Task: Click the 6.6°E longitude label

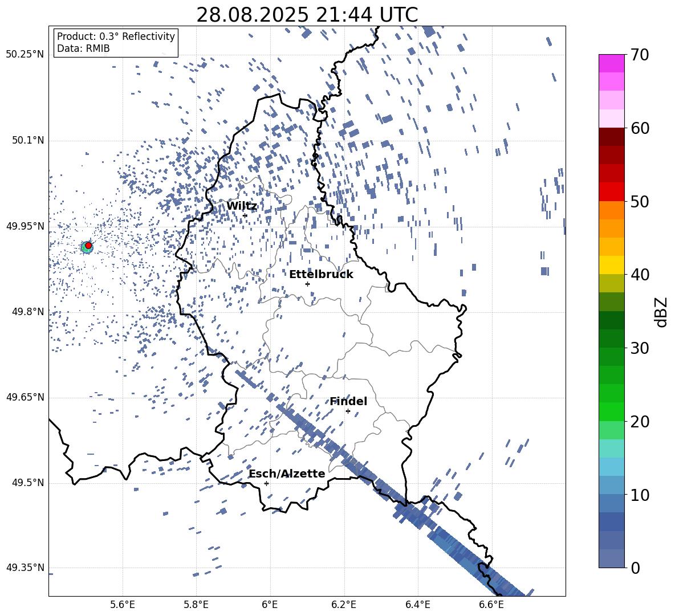Action: click(x=491, y=605)
